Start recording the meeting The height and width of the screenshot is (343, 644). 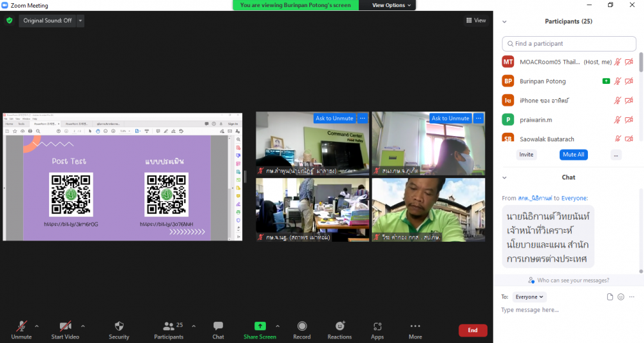(x=302, y=329)
